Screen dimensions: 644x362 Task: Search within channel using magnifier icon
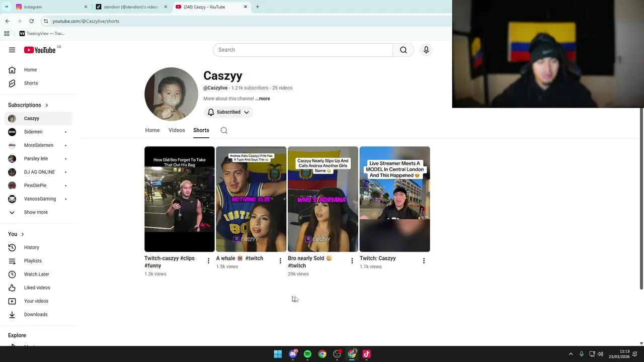[224, 130]
